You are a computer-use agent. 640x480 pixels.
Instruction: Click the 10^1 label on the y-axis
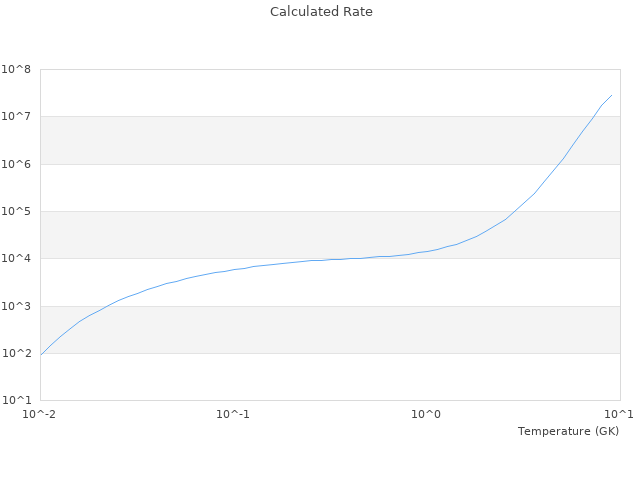point(16,401)
